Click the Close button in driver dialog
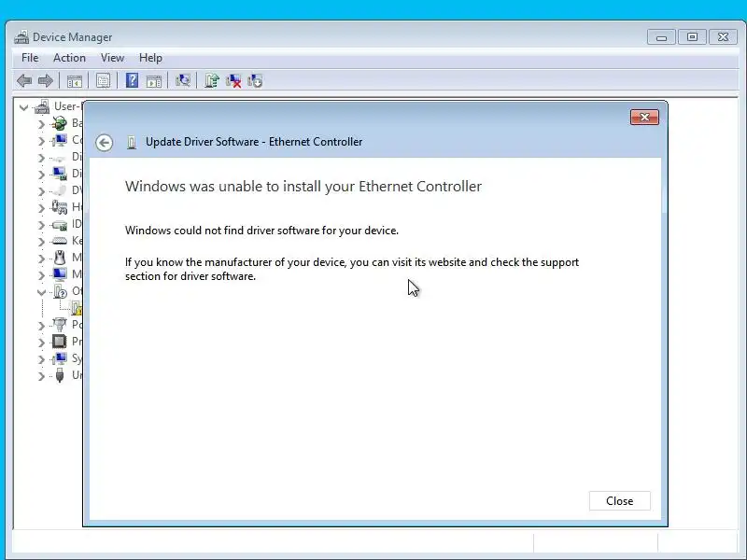747x560 pixels. click(619, 501)
